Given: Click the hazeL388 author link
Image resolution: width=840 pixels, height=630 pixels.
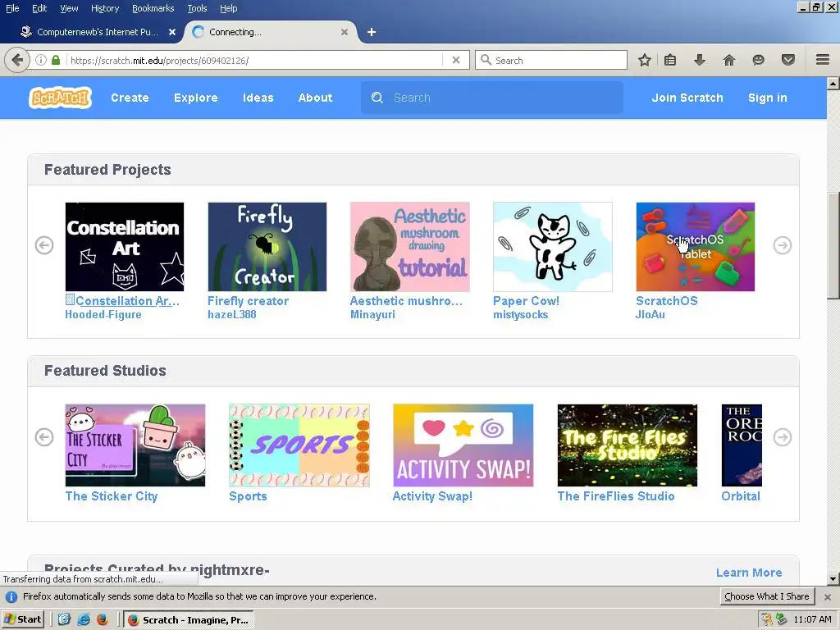Looking at the screenshot, I should pyautogui.click(x=232, y=314).
